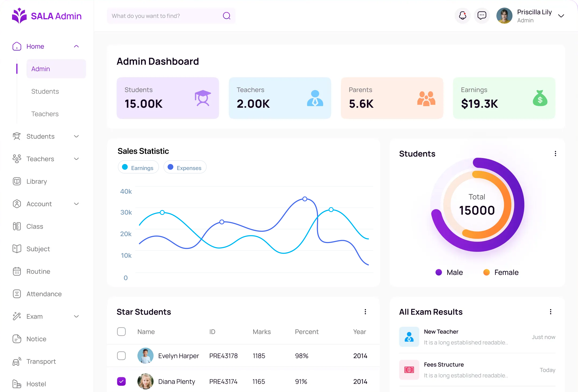
Task: Open the notifications bell icon
Action: coord(463,16)
